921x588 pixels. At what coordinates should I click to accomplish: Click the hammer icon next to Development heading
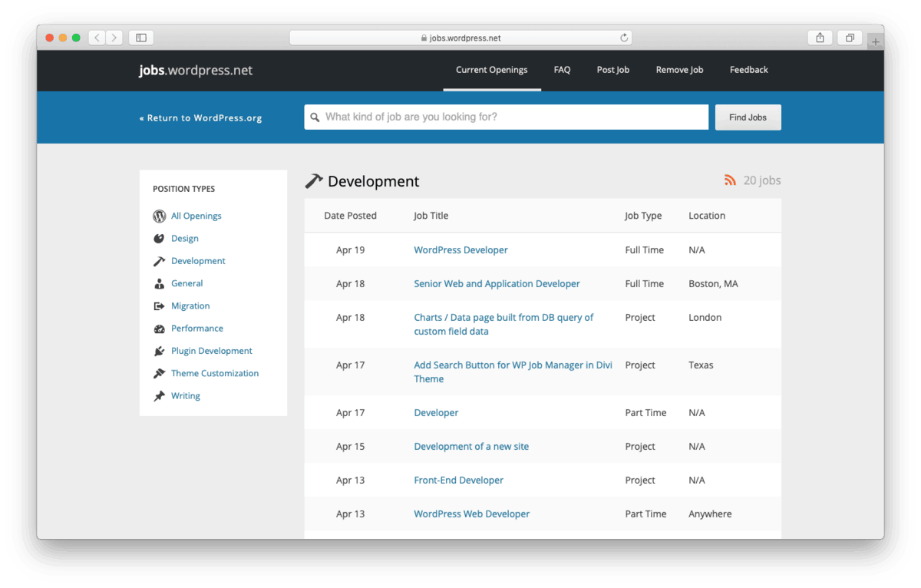click(314, 181)
